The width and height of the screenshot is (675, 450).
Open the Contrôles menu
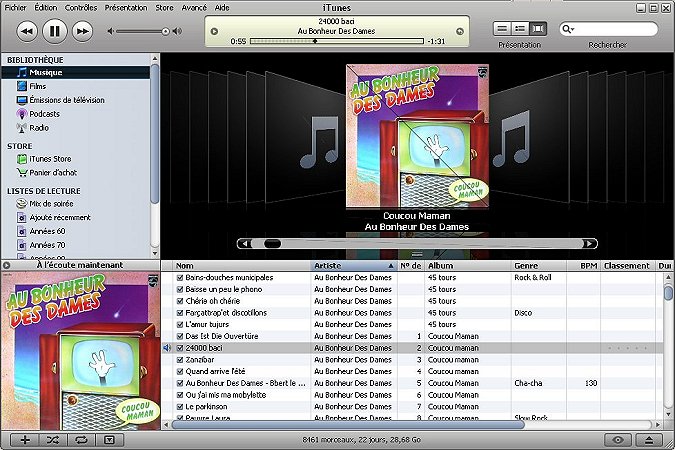pyautogui.click(x=81, y=8)
